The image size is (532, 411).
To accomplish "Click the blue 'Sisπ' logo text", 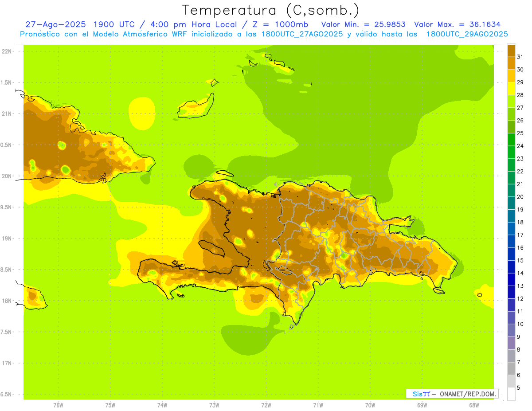I will (x=421, y=394).
